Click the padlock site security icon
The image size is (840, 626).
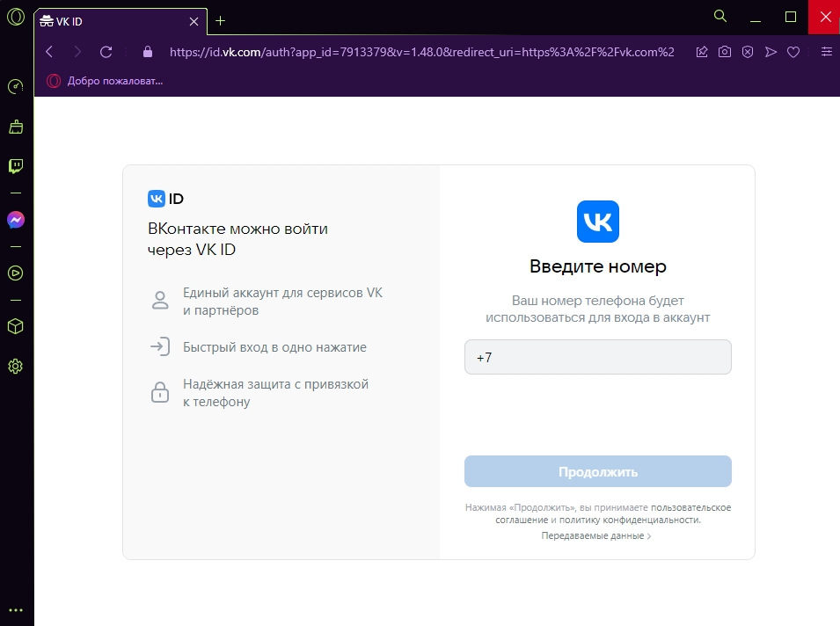pos(148,51)
